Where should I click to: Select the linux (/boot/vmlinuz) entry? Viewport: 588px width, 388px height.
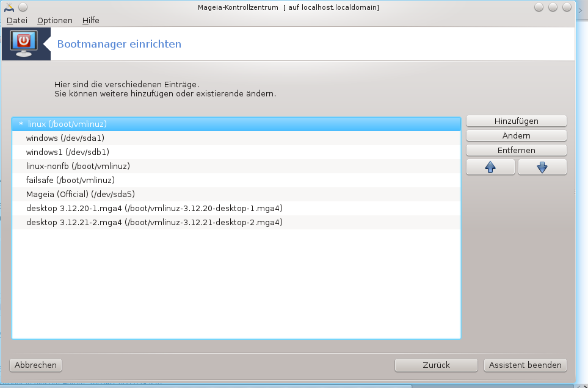[236, 124]
